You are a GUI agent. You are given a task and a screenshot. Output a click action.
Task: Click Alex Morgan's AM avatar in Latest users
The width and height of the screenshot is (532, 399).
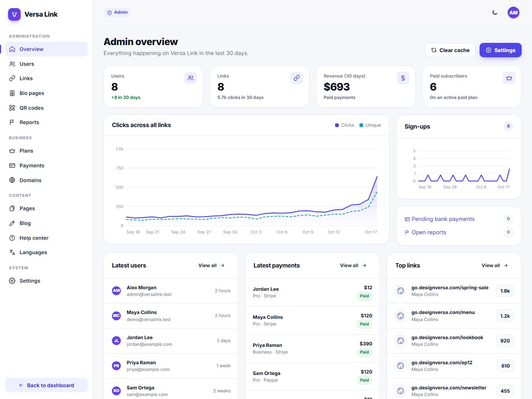pos(116,291)
